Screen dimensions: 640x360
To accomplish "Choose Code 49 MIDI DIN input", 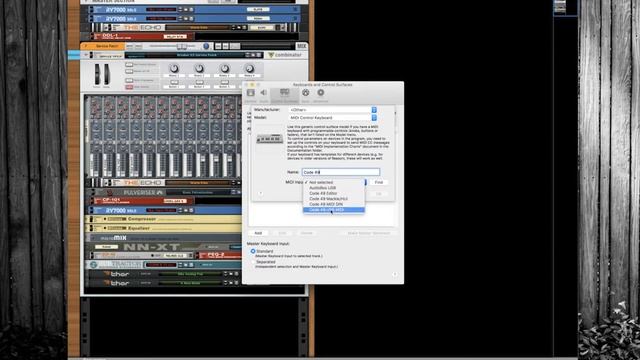I will [334, 204].
